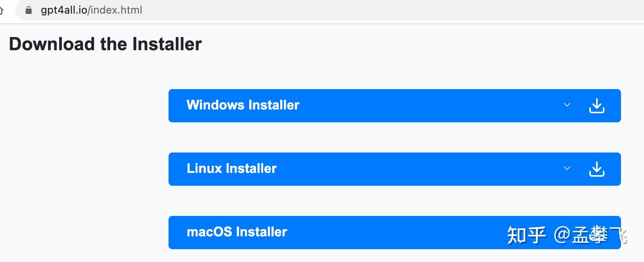The image size is (644, 262).
Task: Click empty middle of the Linux Installer bar
Action: [x=415, y=169]
